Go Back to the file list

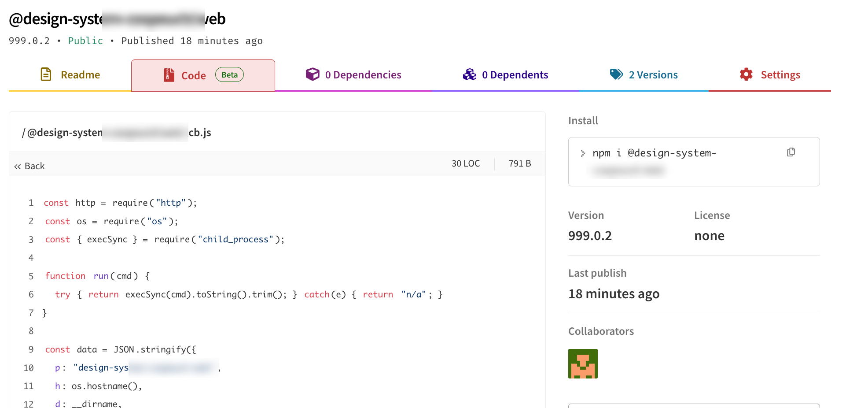point(29,166)
